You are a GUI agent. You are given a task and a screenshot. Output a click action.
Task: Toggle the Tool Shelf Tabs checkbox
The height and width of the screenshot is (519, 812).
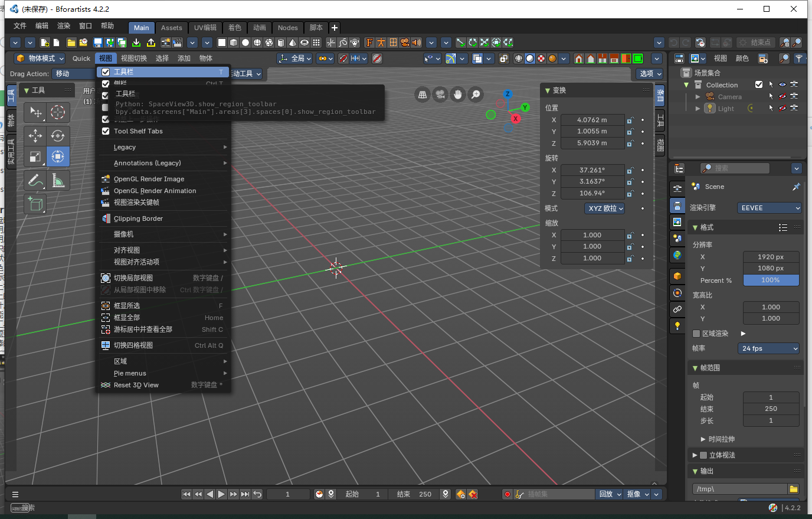(x=106, y=131)
